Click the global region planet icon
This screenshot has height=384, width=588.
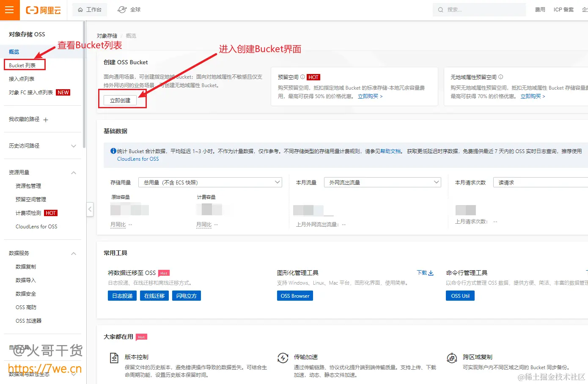[122, 10]
